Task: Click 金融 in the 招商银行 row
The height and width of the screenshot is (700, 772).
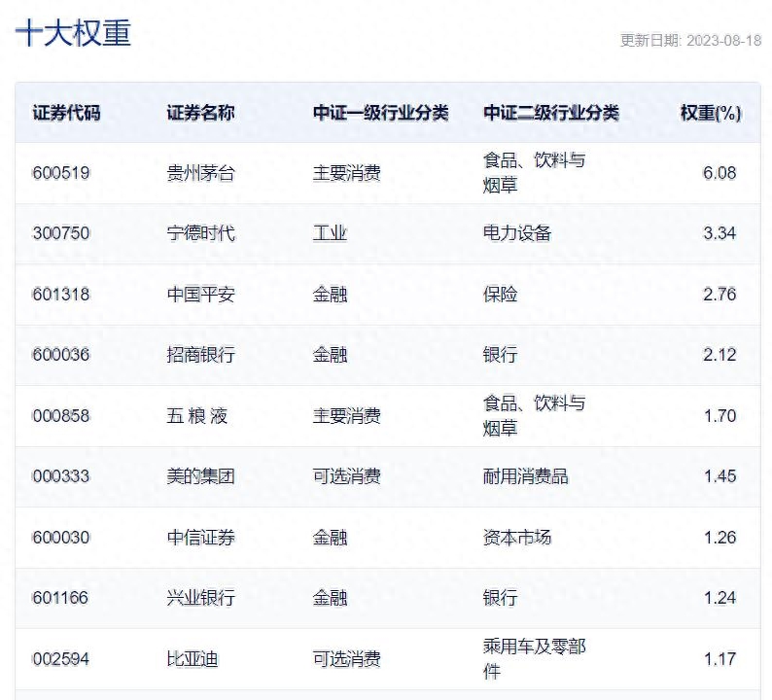Action: pos(330,355)
